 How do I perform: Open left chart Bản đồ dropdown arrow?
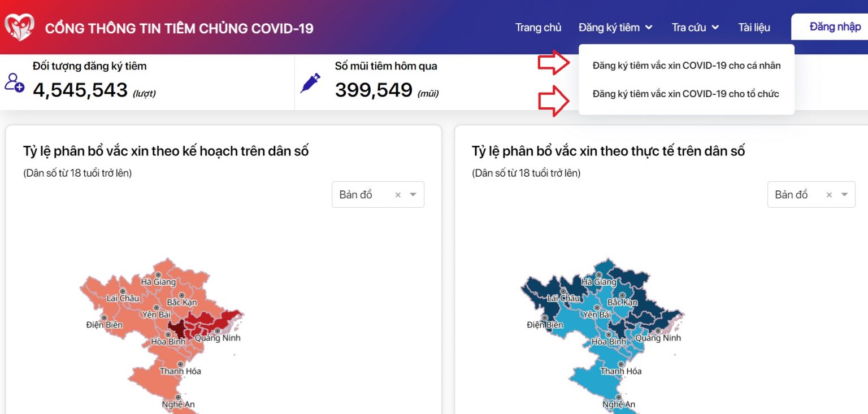click(x=413, y=195)
